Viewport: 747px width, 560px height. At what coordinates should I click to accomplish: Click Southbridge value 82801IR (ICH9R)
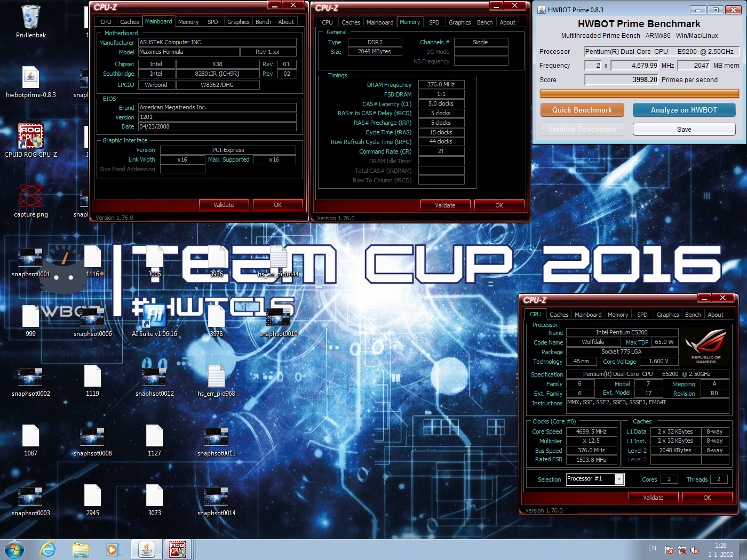(217, 74)
